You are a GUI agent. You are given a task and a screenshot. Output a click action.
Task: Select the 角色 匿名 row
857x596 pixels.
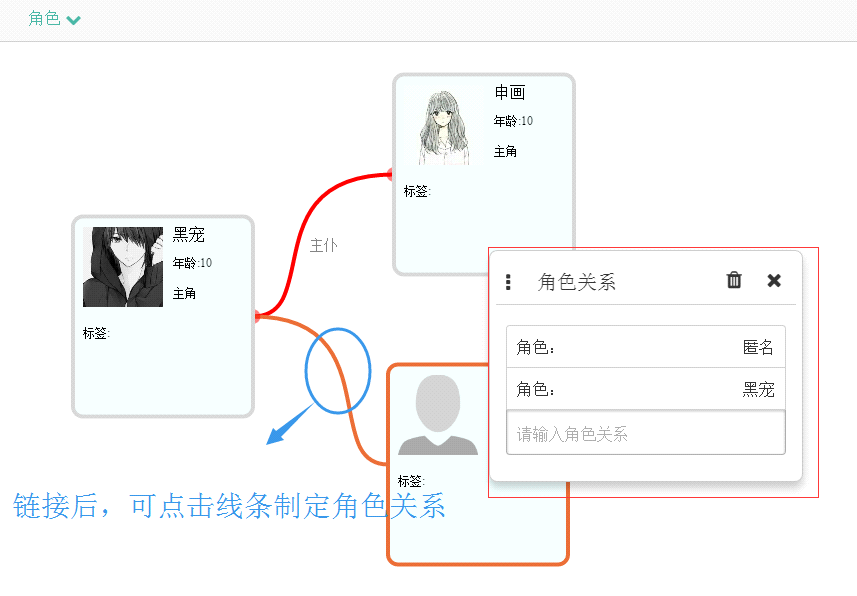tap(645, 347)
